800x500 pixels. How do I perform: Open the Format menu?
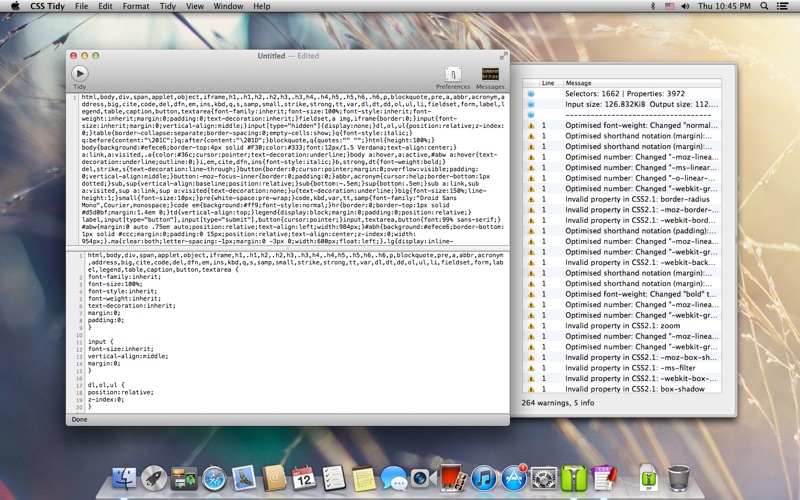tap(136, 6)
